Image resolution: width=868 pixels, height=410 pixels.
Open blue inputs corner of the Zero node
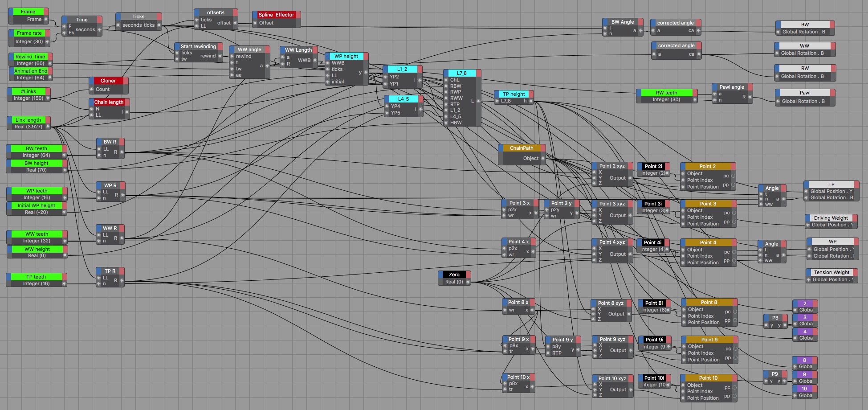pyautogui.click(x=441, y=275)
